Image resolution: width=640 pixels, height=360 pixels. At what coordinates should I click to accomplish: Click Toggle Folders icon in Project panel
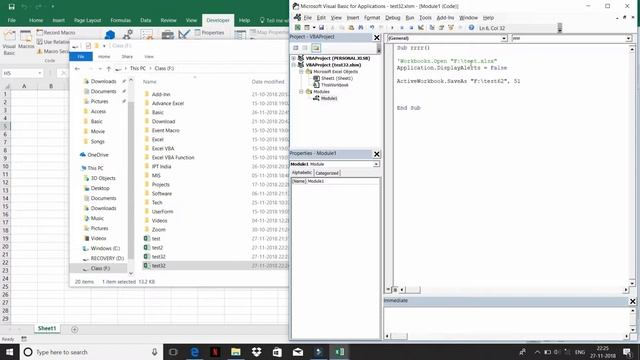coord(316,48)
